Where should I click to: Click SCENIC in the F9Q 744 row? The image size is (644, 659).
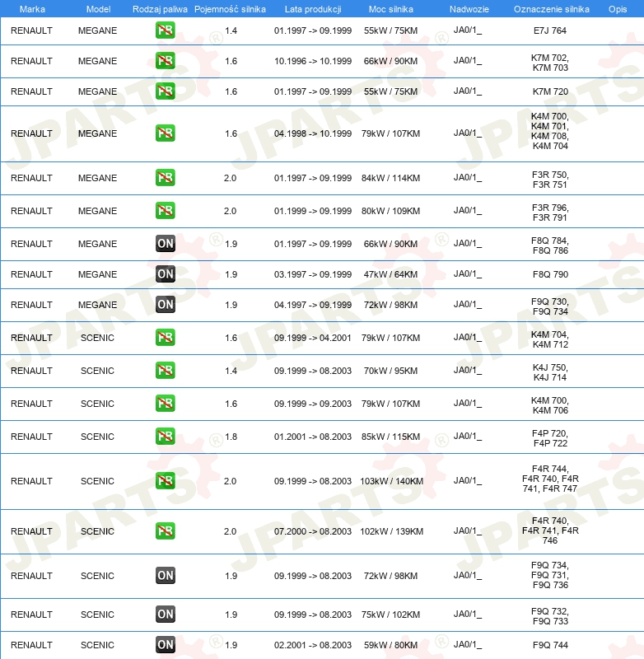pos(97,645)
